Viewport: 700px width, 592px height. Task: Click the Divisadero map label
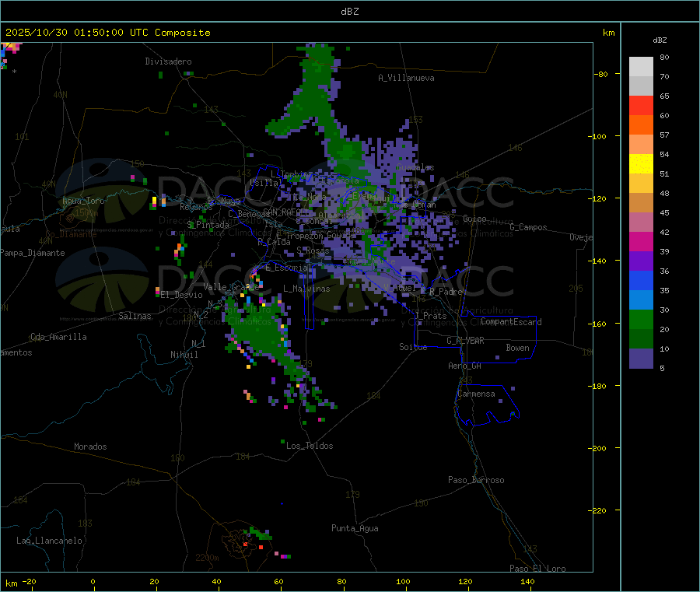168,61
